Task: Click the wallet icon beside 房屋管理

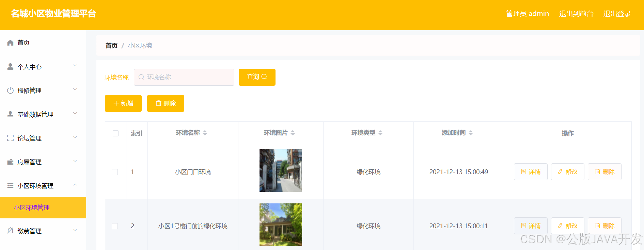Action: (10, 162)
